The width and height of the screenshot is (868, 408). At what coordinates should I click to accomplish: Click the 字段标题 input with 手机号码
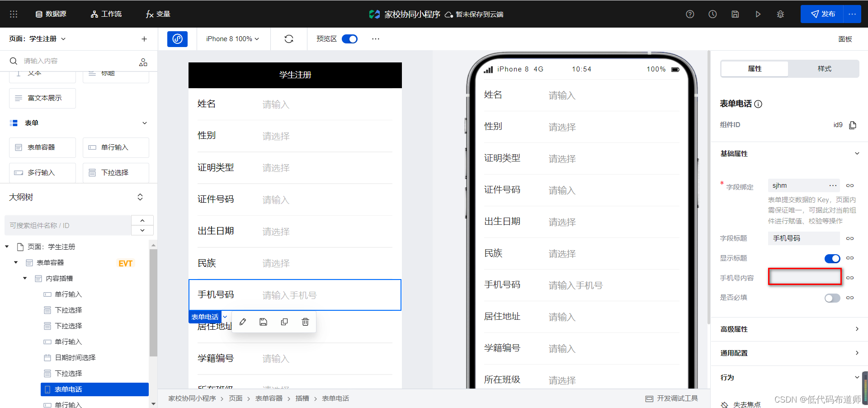click(804, 238)
